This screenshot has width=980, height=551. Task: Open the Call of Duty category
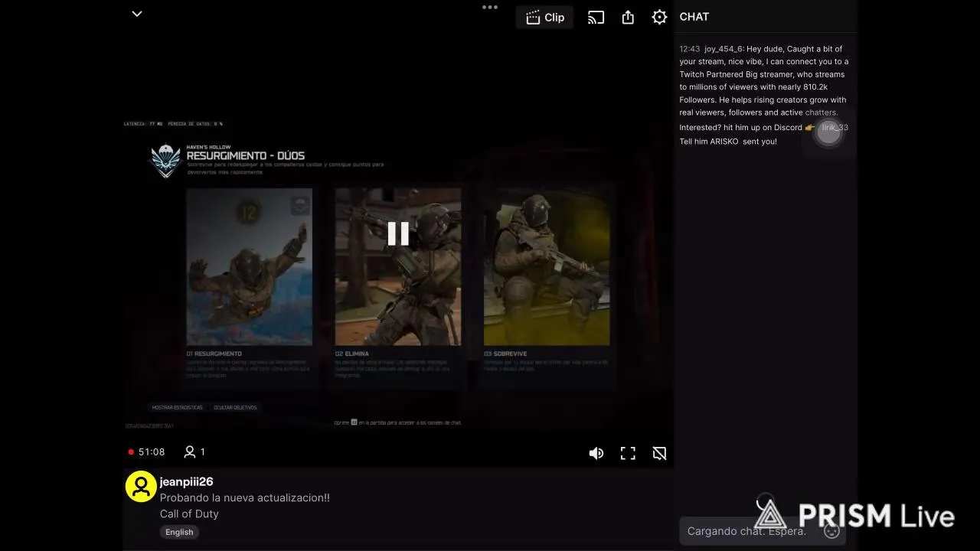tap(189, 514)
